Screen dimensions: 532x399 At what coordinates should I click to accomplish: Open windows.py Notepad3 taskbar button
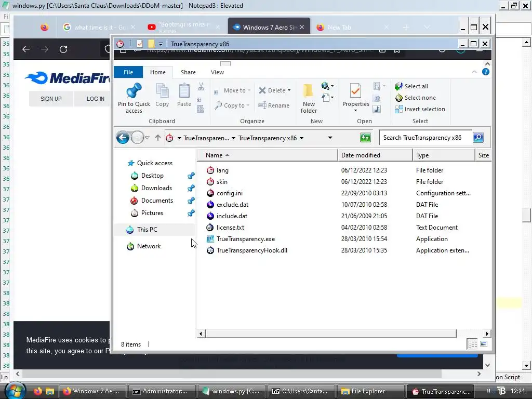[231, 391]
